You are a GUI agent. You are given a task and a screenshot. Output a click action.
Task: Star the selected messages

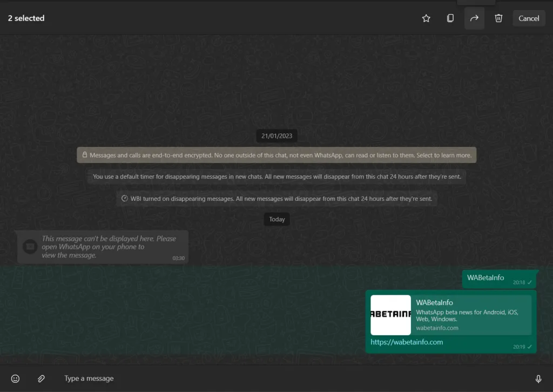click(426, 18)
